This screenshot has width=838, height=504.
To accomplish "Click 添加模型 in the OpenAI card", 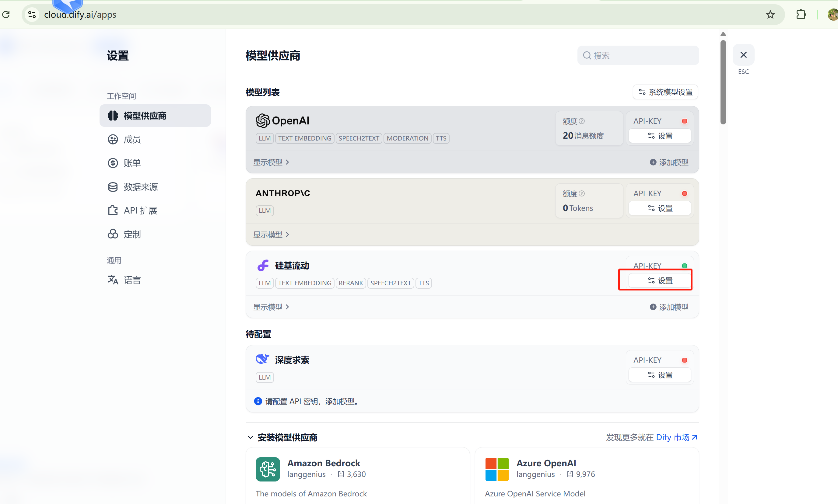I will coord(669,162).
